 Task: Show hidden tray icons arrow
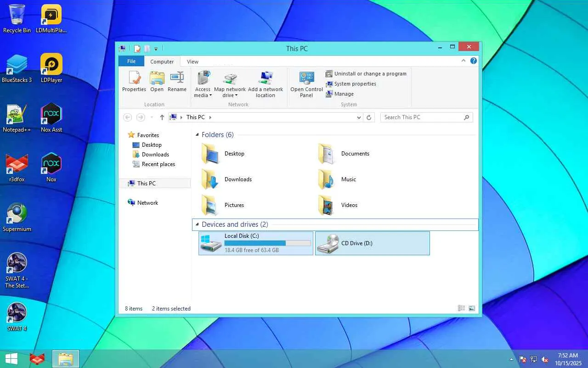coord(512,359)
